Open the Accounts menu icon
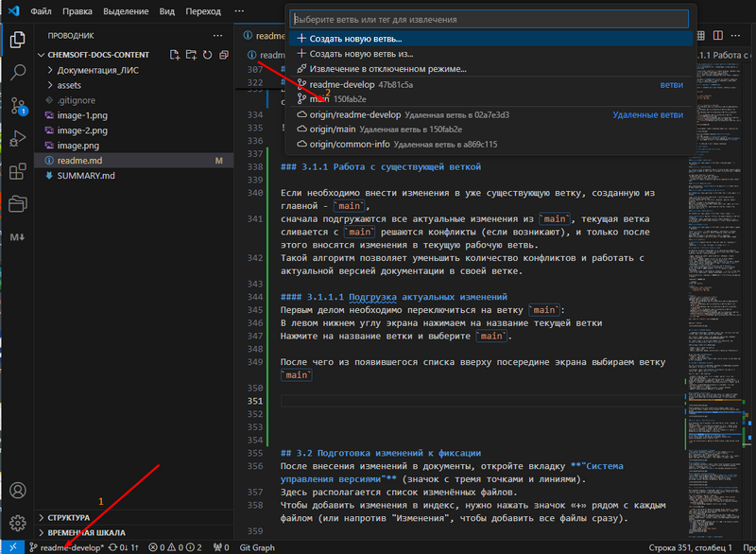 click(17, 491)
